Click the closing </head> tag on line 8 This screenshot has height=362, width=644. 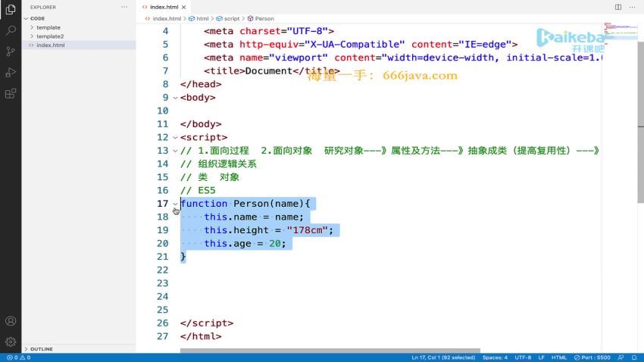[x=201, y=84]
